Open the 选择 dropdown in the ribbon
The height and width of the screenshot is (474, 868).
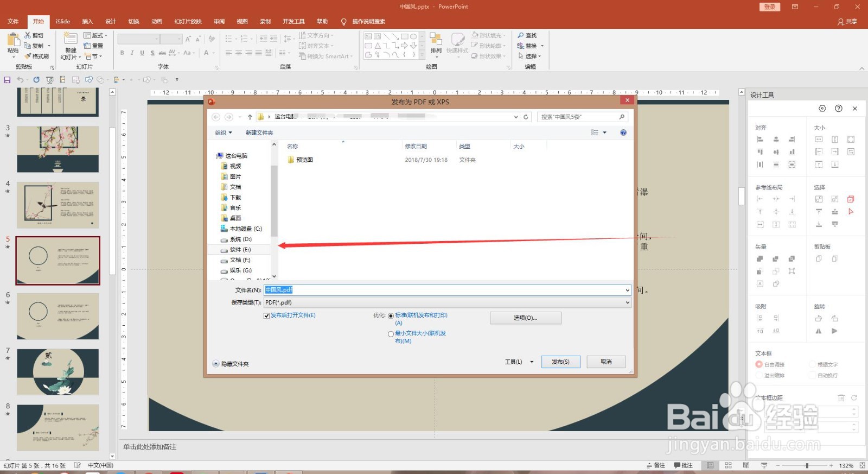click(x=530, y=56)
